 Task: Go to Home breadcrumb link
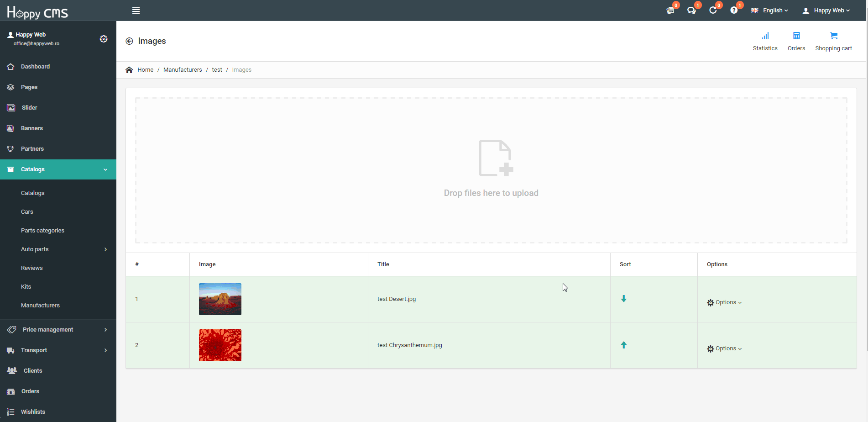(145, 70)
